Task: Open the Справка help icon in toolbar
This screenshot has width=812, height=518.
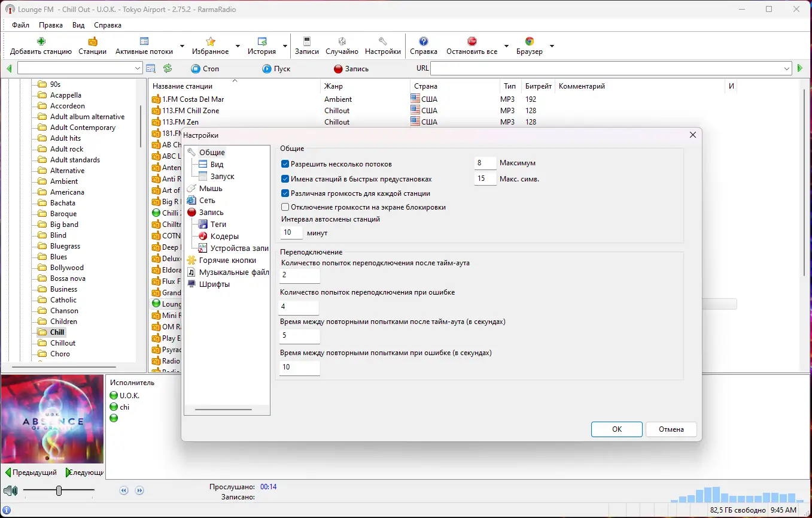Action: click(x=424, y=41)
